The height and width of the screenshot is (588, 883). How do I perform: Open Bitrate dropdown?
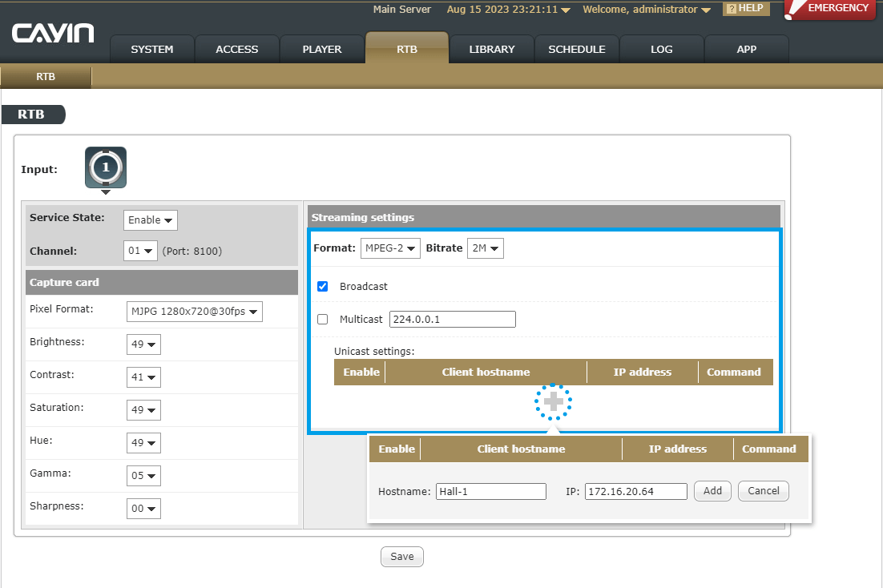coord(486,248)
